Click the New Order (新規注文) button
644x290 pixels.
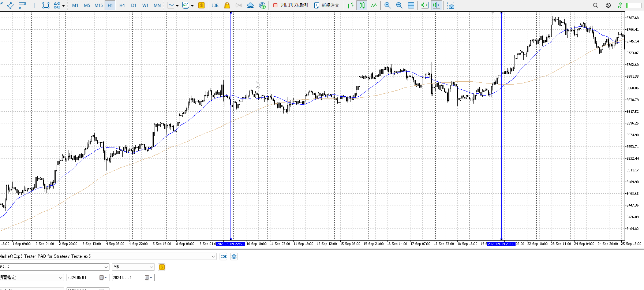[x=327, y=5]
